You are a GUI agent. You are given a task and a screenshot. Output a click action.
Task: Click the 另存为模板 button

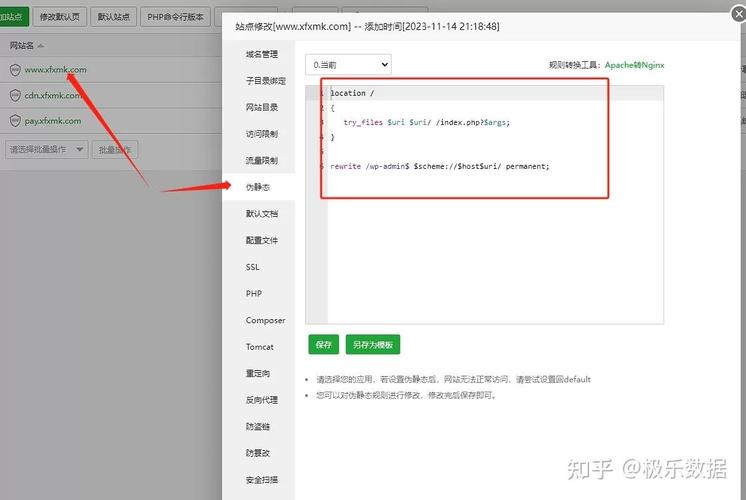click(x=373, y=344)
